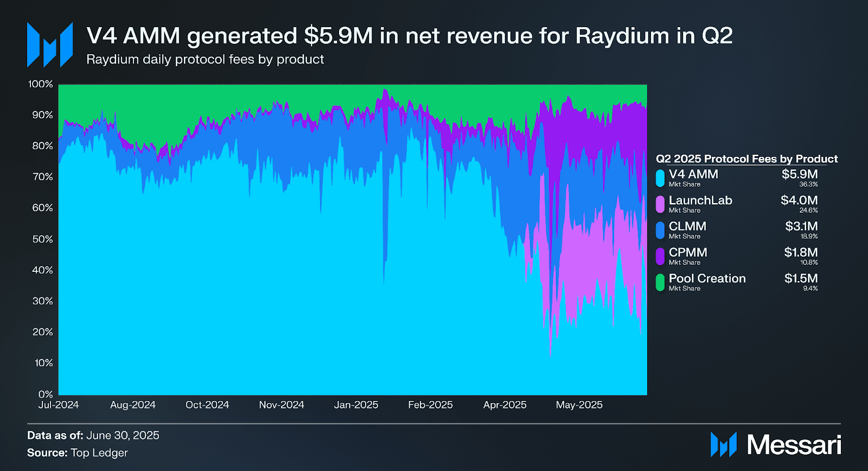The image size is (868, 471).
Task: Click the '10%' y-axis label
Action: [x=43, y=363]
